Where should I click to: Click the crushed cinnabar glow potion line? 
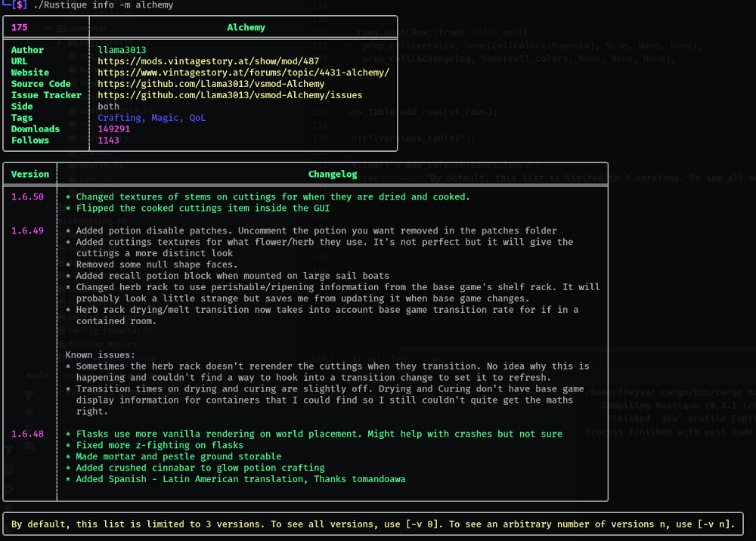(x=195, y=468)
